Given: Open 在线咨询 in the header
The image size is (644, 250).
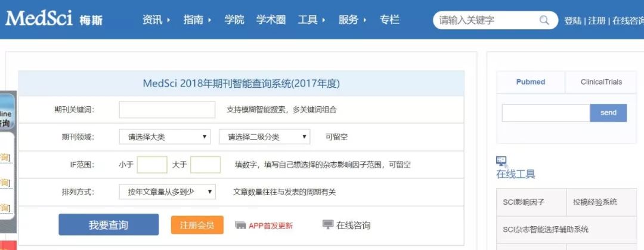Looking at the screenshot, I should (x=628, y=21).
